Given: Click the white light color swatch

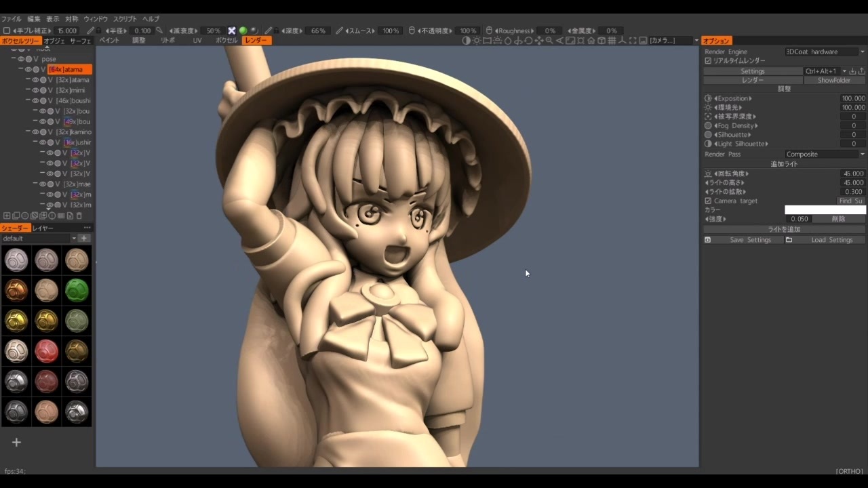Looking at the screenshot, I should [825, 210].
